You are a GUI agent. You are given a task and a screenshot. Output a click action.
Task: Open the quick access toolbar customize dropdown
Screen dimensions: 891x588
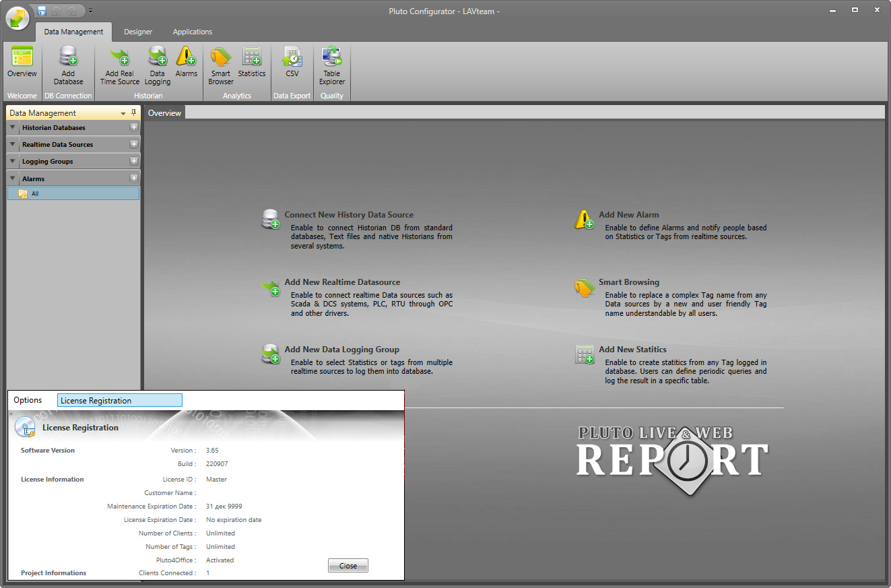[x=90, y=11]
